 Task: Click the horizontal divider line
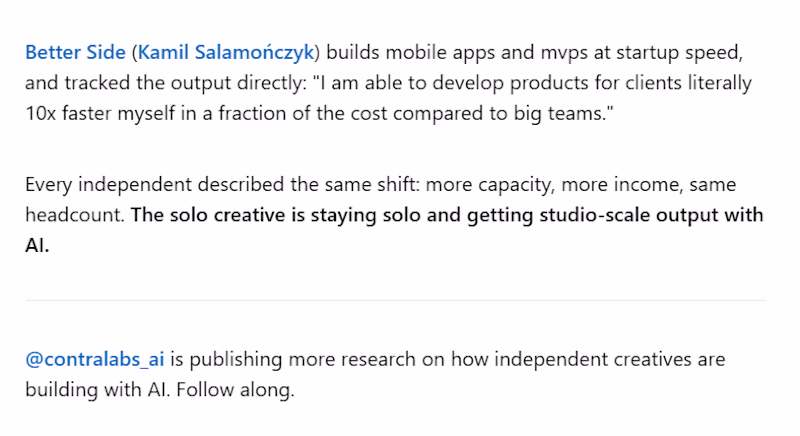[x=395, y=300]
